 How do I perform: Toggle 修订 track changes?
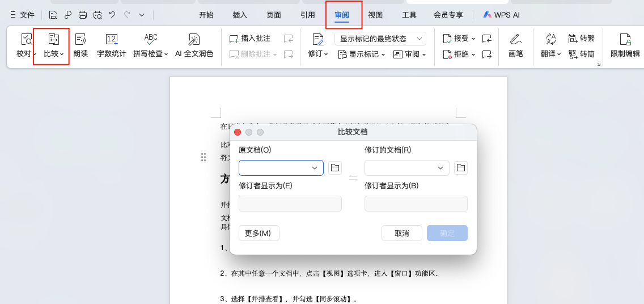point(318,45)
